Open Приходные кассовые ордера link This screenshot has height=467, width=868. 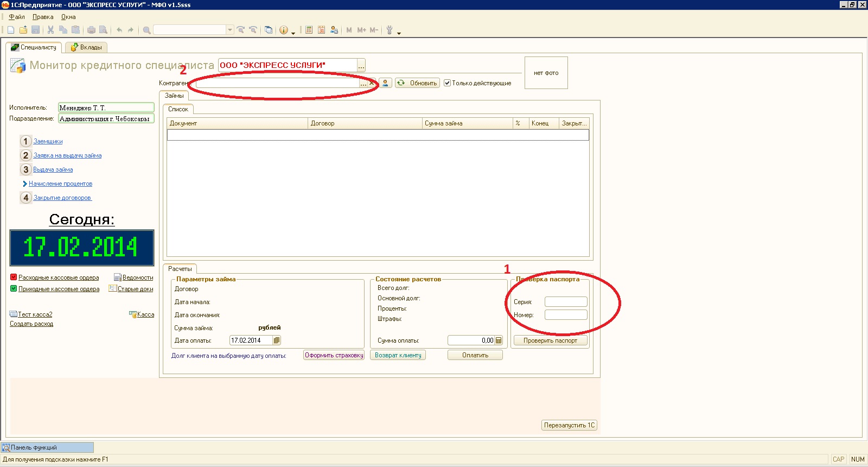(59, 289)
